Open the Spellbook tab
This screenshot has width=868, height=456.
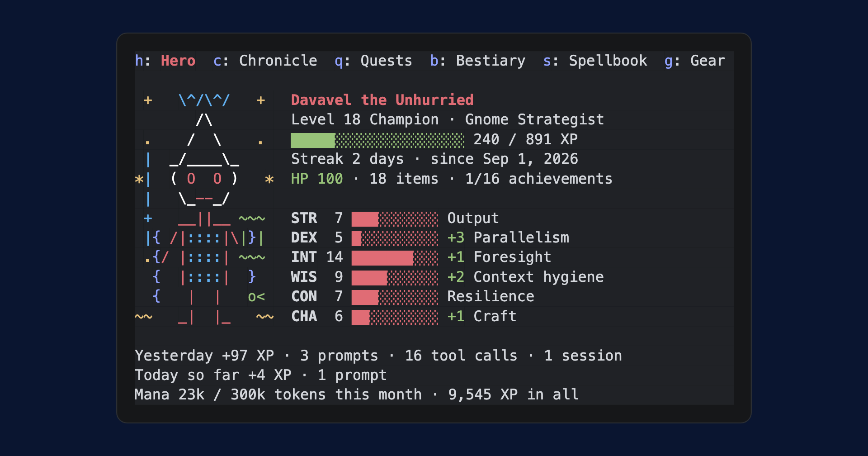[x=595, y=61]
